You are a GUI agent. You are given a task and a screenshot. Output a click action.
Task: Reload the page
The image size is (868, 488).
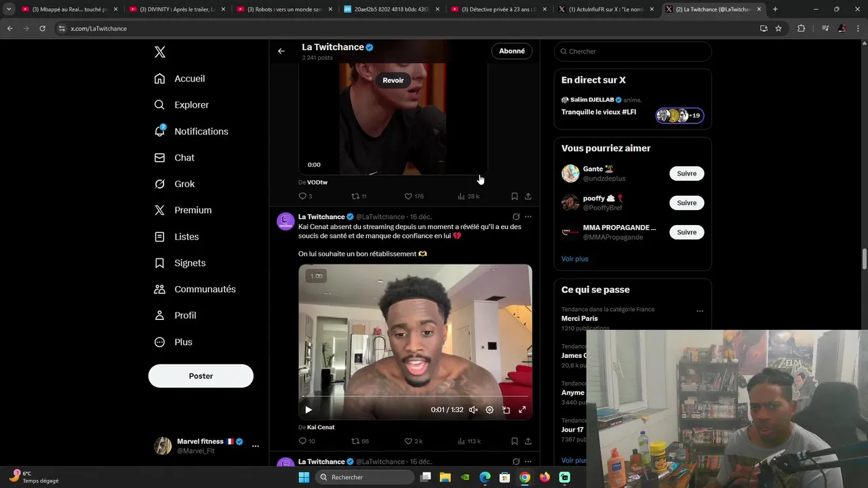[42, 28]
